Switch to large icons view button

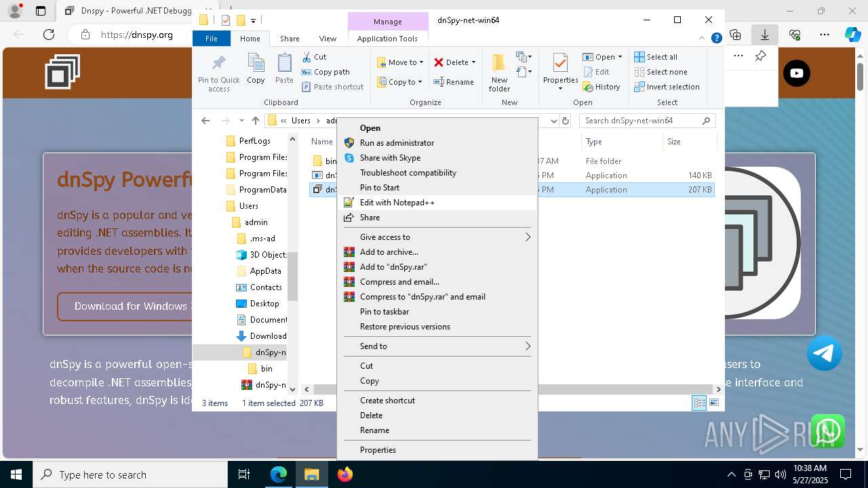click(714, 403)
